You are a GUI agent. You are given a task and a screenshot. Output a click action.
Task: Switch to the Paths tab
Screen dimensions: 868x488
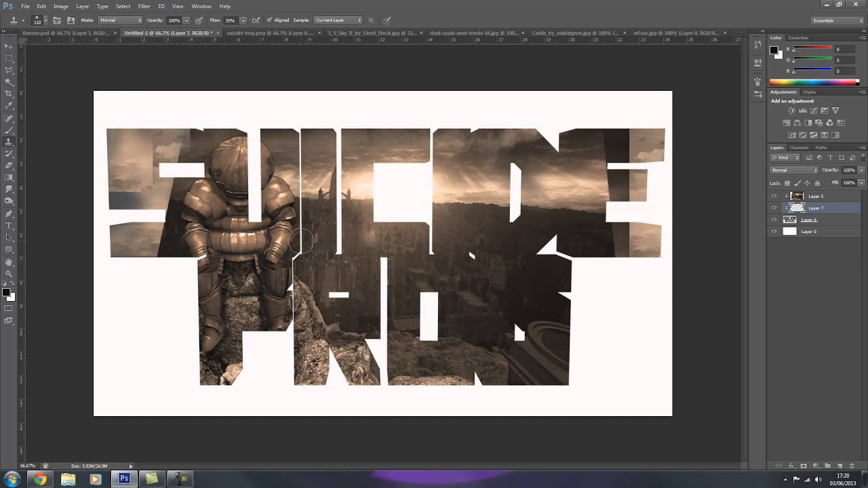click(x=821, y=147)
